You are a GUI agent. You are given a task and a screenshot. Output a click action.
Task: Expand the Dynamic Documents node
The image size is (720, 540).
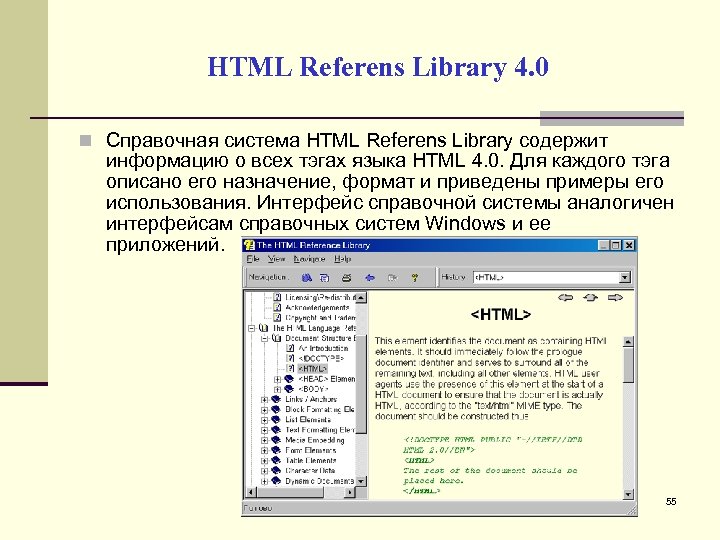pyautogui.click(x=264, y=481)
